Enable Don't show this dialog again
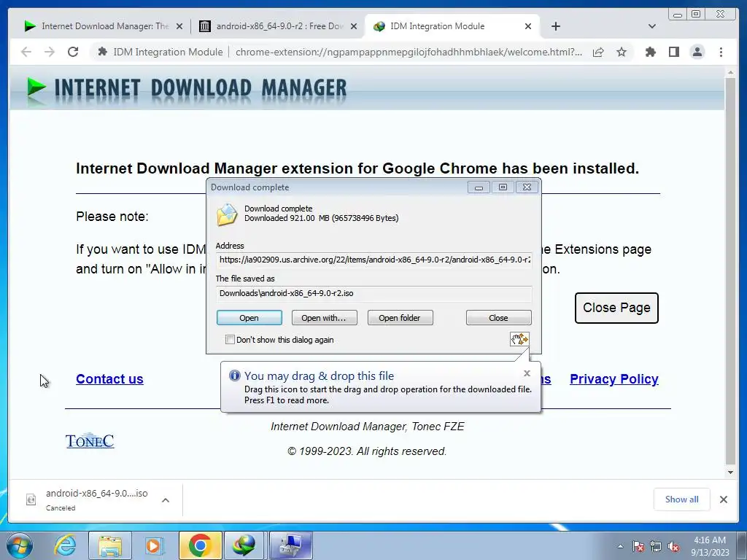747x560 pixels. pyautogui.click(x=230, y=340)
